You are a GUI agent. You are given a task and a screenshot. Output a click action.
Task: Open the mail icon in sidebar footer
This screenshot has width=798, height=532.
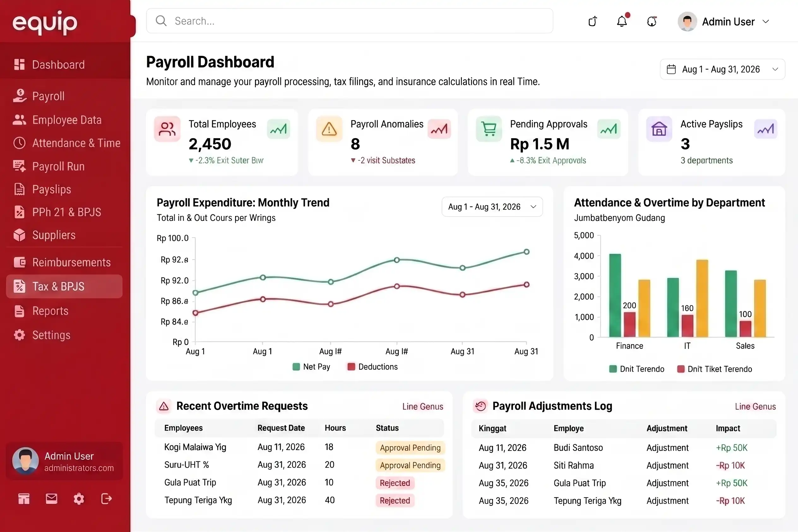coord(51,499)
